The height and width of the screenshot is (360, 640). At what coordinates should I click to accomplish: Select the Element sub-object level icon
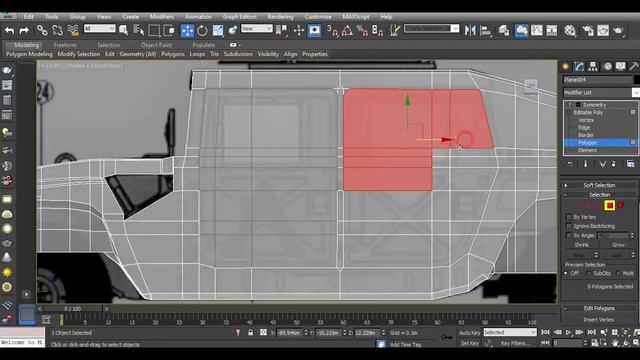621,205
